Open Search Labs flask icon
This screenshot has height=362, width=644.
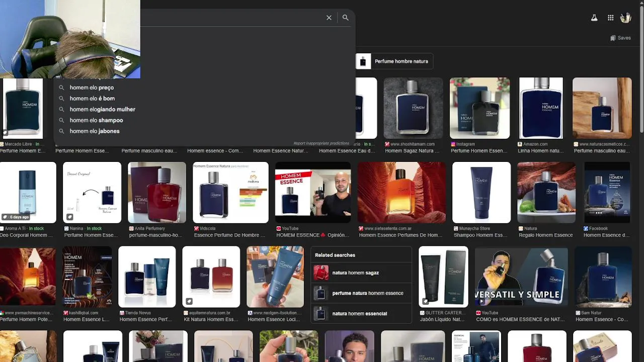[594, 18]
